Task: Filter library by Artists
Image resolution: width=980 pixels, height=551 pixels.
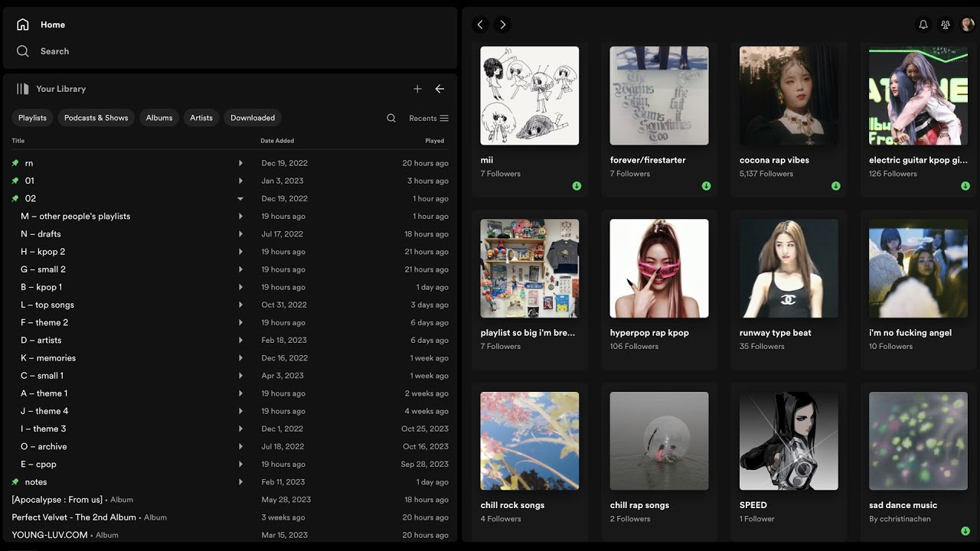Action: tap(201, 118)
